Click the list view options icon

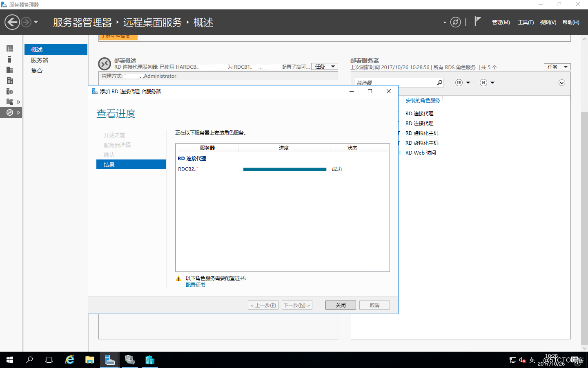tap(459, 83)
